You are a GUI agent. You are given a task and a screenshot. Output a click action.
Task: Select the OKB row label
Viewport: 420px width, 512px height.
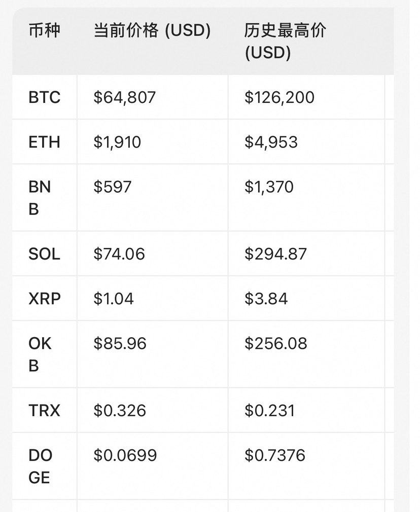click(x=40, y=355)
